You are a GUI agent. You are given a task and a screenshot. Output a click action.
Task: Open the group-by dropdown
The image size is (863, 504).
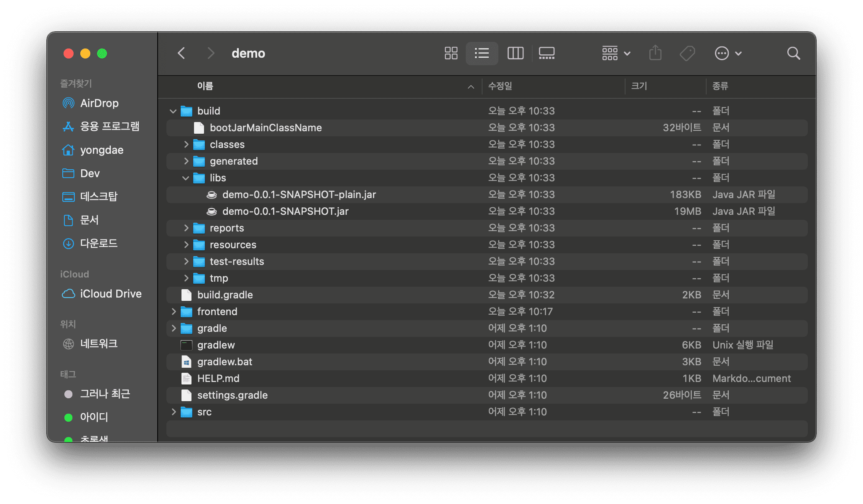point(616,53)
